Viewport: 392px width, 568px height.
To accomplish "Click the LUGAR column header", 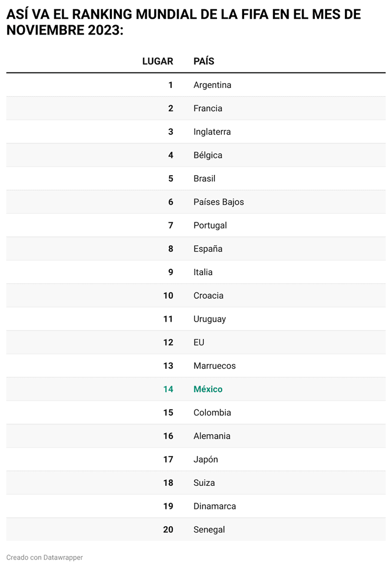I will pyautogui.click(x=157, y=61).
